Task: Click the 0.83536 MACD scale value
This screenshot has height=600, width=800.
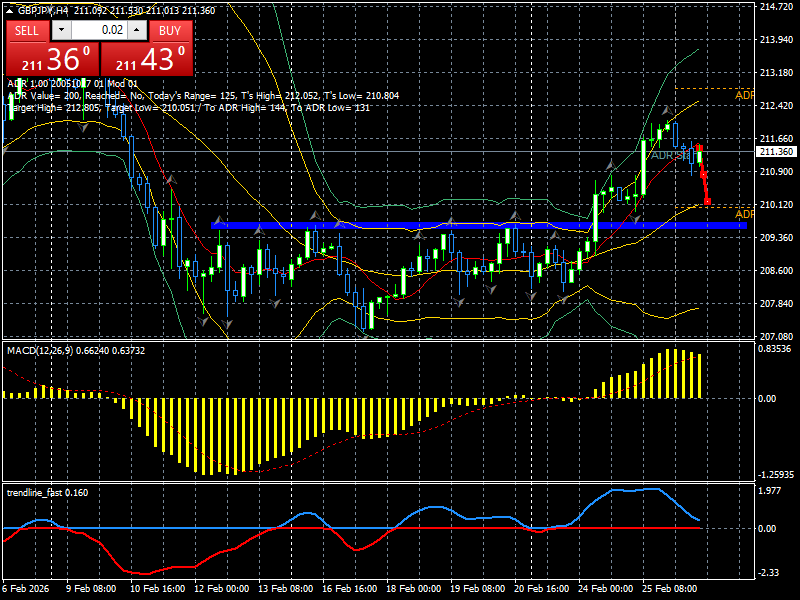Action: (x=774, y=349)
